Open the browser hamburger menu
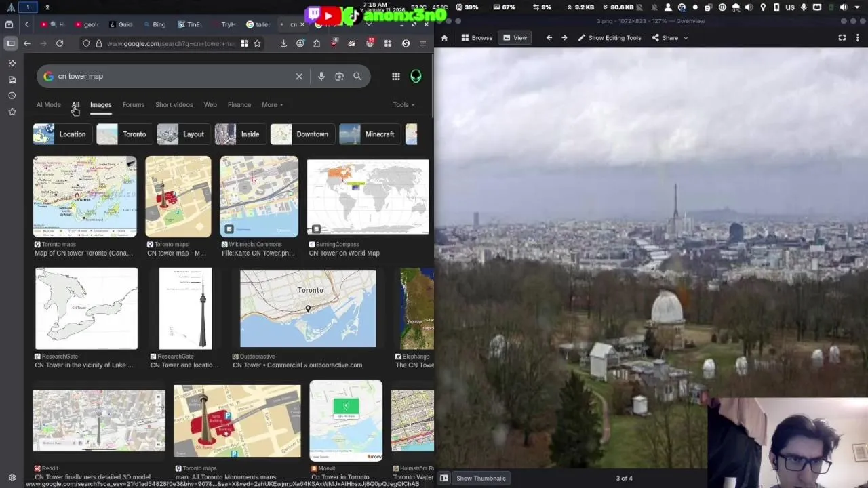This screenshot has width=868, height=488. point(423,43)
